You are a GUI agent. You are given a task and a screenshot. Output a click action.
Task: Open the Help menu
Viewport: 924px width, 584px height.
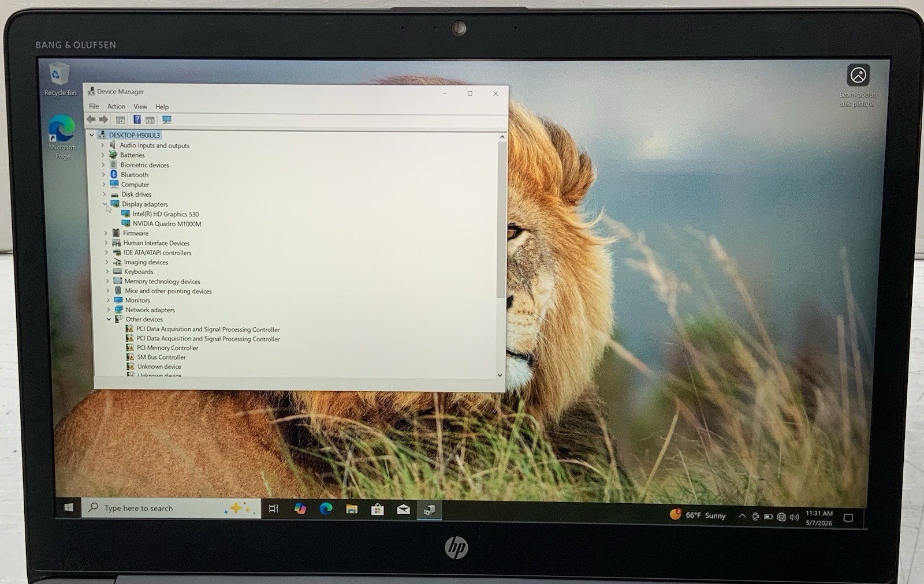point(162,107)
